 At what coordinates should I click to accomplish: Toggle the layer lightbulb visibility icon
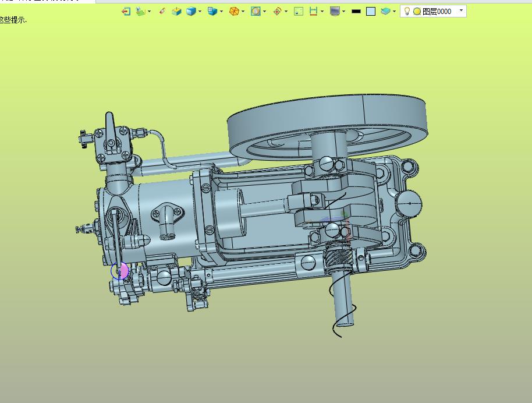[407, 11]
